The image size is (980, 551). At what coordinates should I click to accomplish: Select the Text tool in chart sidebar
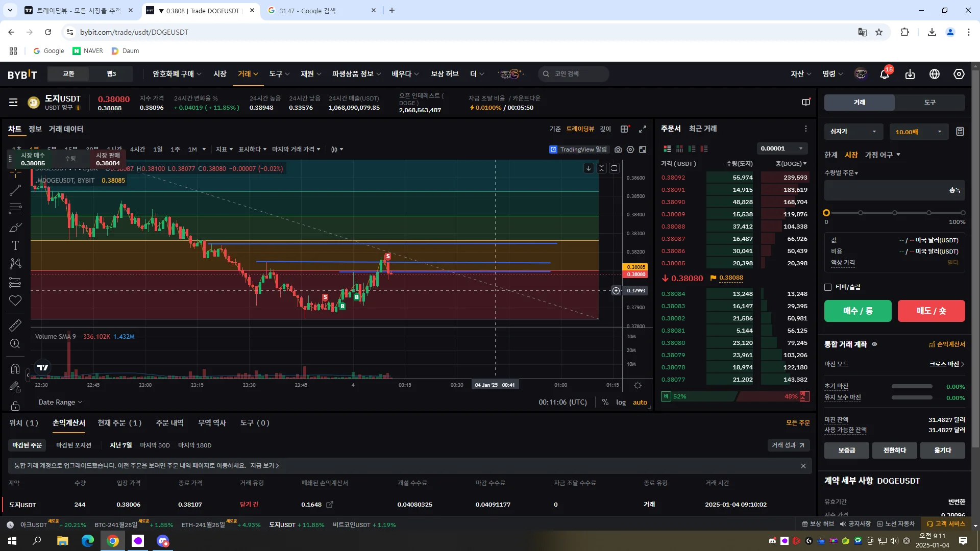point(15,245)
